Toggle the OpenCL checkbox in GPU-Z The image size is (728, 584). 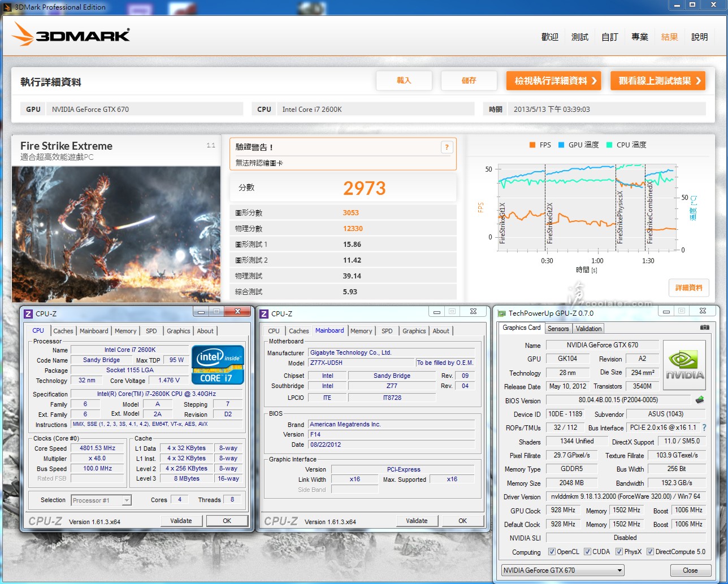552,552
